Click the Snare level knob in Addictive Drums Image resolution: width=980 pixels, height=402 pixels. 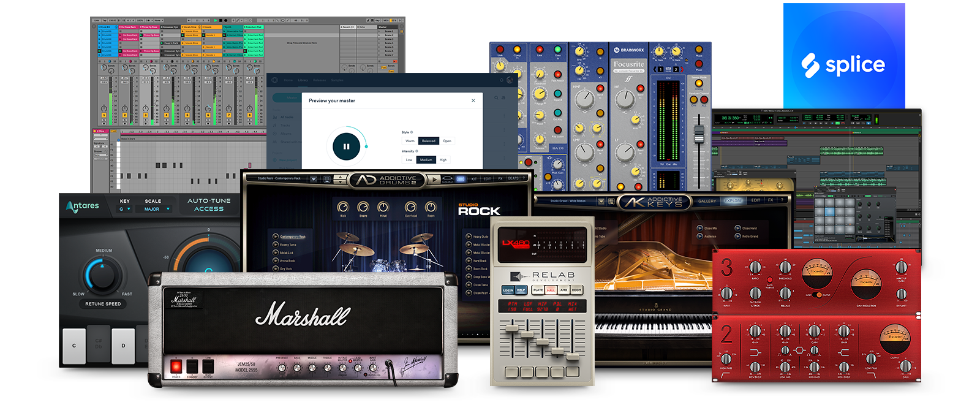pos(363,207)
